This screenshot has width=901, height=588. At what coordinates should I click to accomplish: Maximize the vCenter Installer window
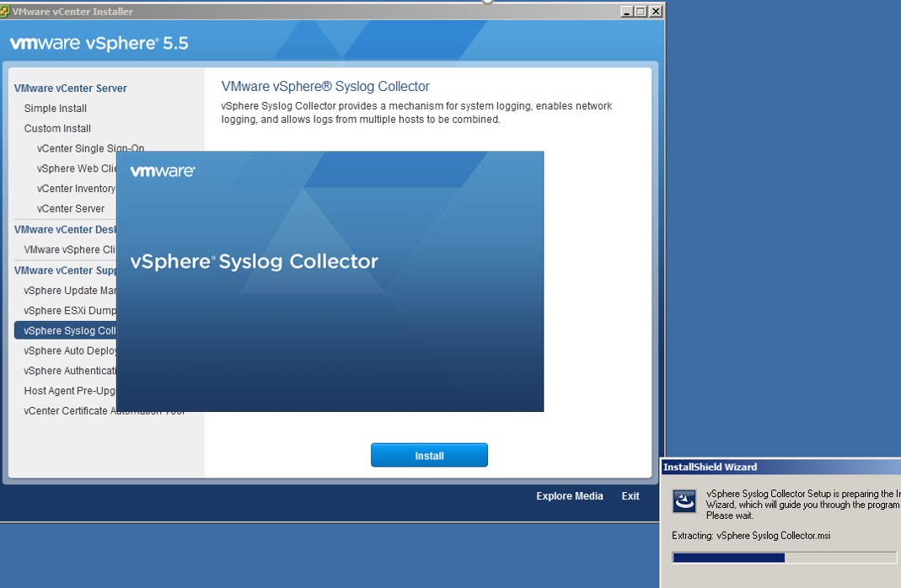tap(641, 12)
